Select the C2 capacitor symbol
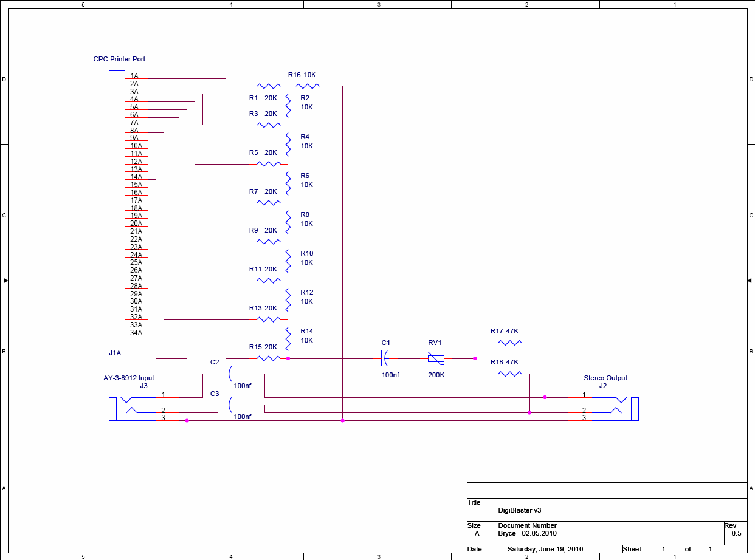Image resolution: width=755 pixels, height=560 pixels. (229, 374)
